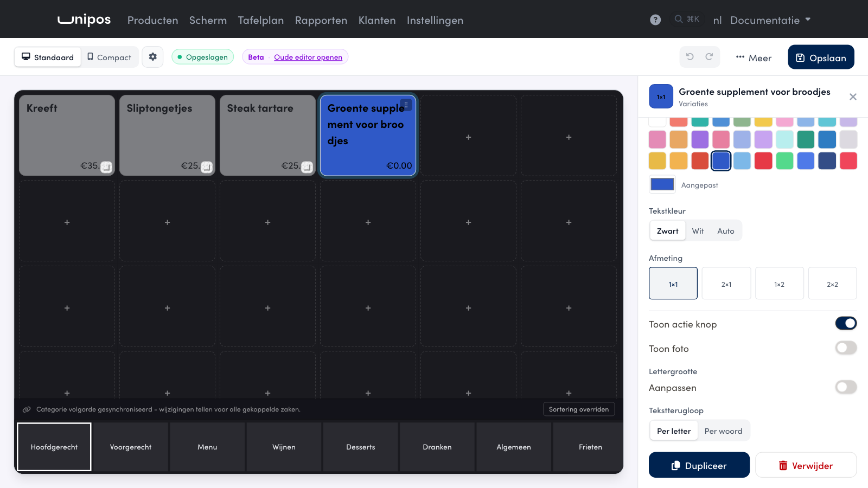Screen dimensions: 868x488
Task: Close the Groente supplement properties panel
Action: [853, 97]
